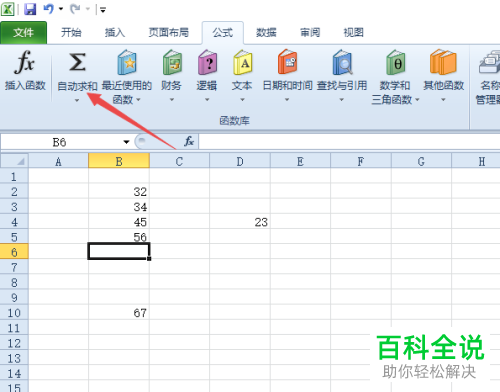Switch to the 插入 (Insert) tab

pyautogui.click(x=115, y=33)
